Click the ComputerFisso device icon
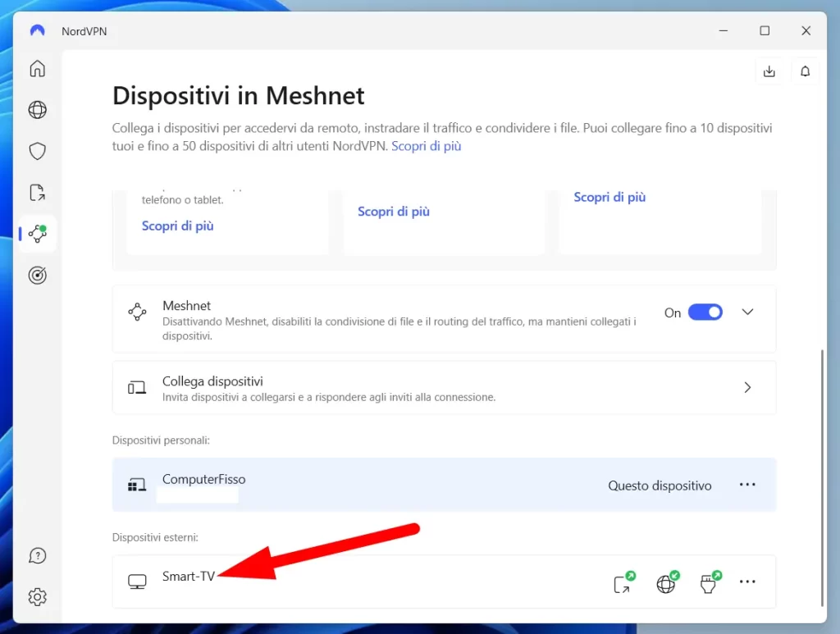This screenshot has width=840, height=634. 137,486
